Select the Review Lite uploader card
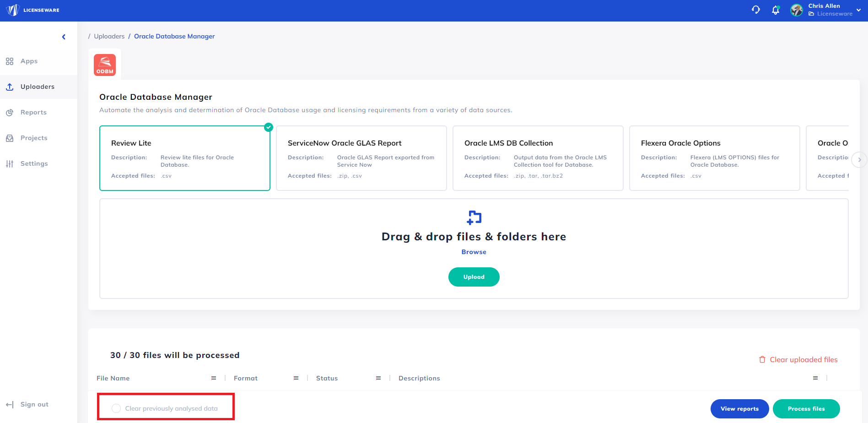This screenshot has height=423, width=868. coord(185,158)
